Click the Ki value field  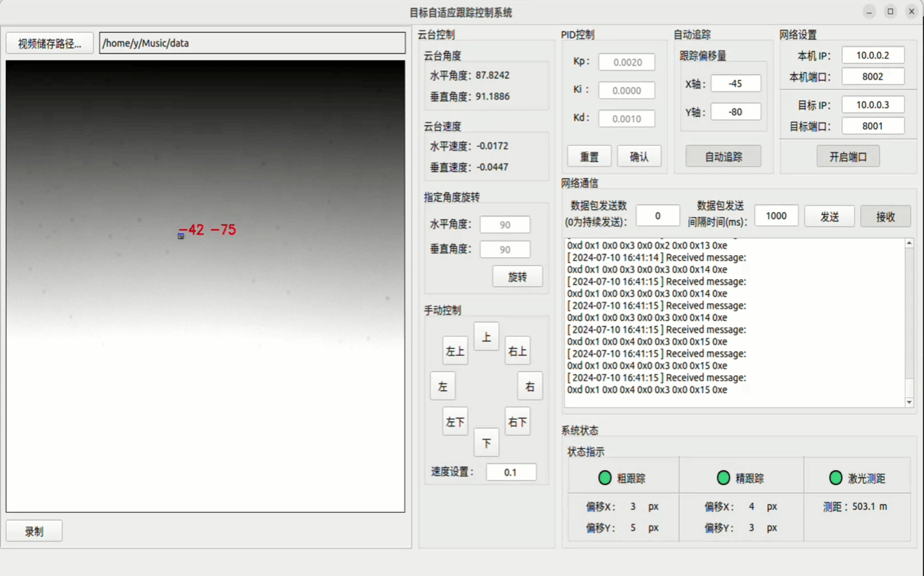tap(627, 91)
